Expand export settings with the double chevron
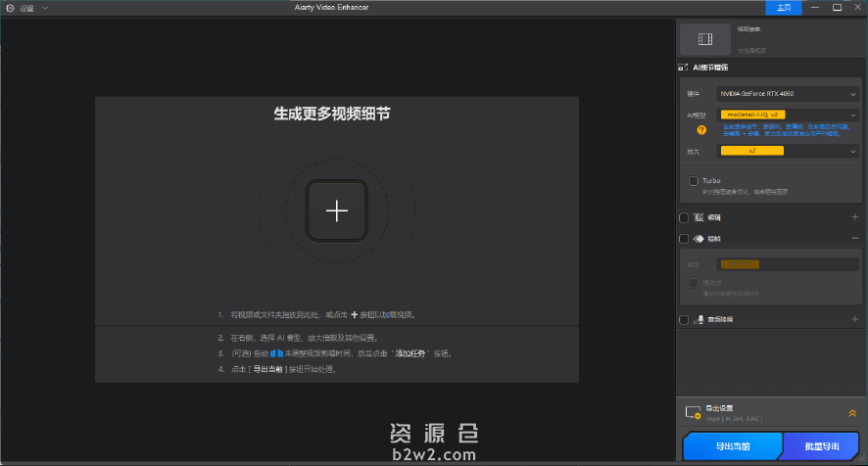Image resolution: width=868 pixels, height=466 pixels. pyautogui.click(x=852, y=413)
